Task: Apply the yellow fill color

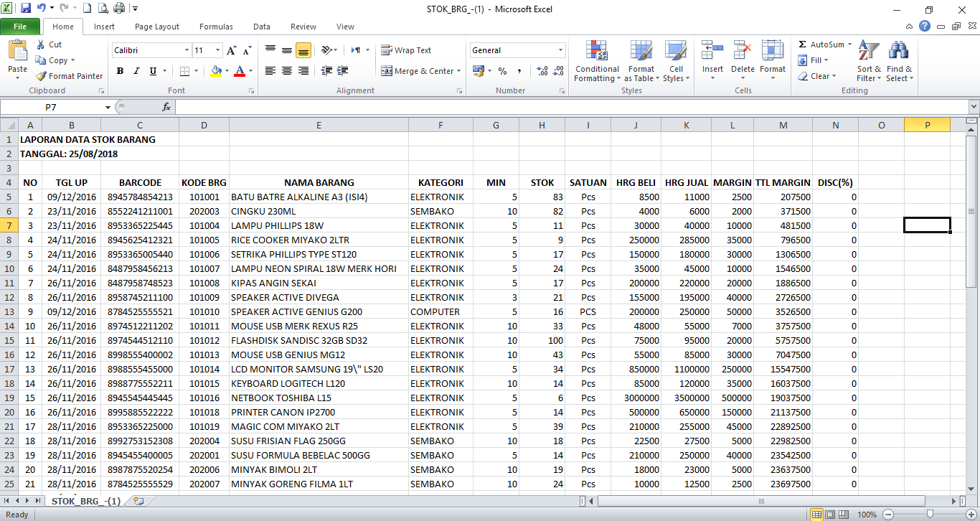Action: point(216,71)
